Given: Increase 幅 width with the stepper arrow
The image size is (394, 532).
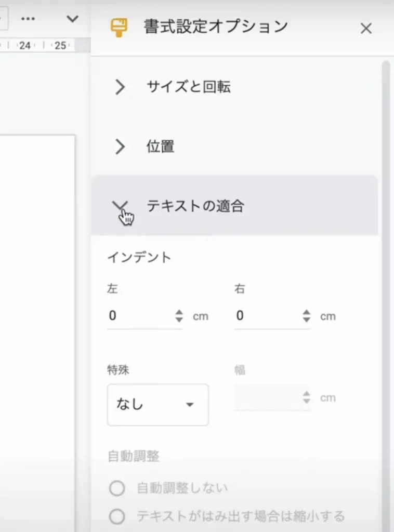Looking at the screenshot, I should [x=307, y=394].
